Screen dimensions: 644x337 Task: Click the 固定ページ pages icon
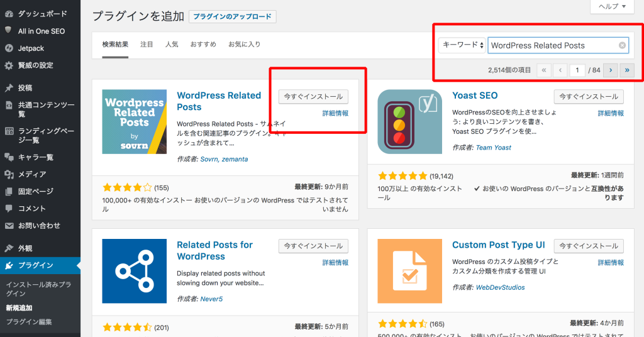pos(9,192)
